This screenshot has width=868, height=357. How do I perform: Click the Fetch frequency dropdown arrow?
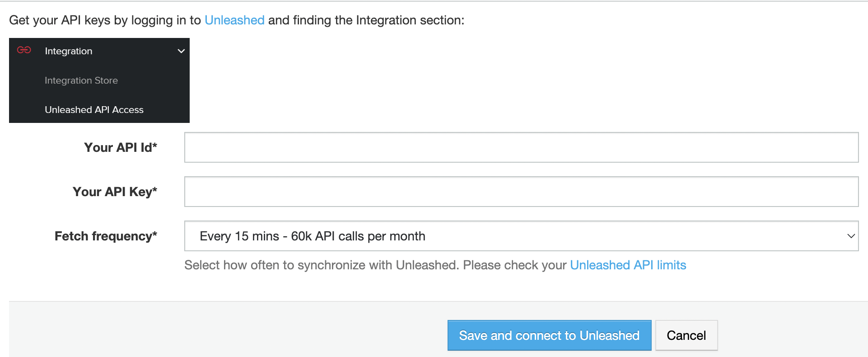coord(851,236)
